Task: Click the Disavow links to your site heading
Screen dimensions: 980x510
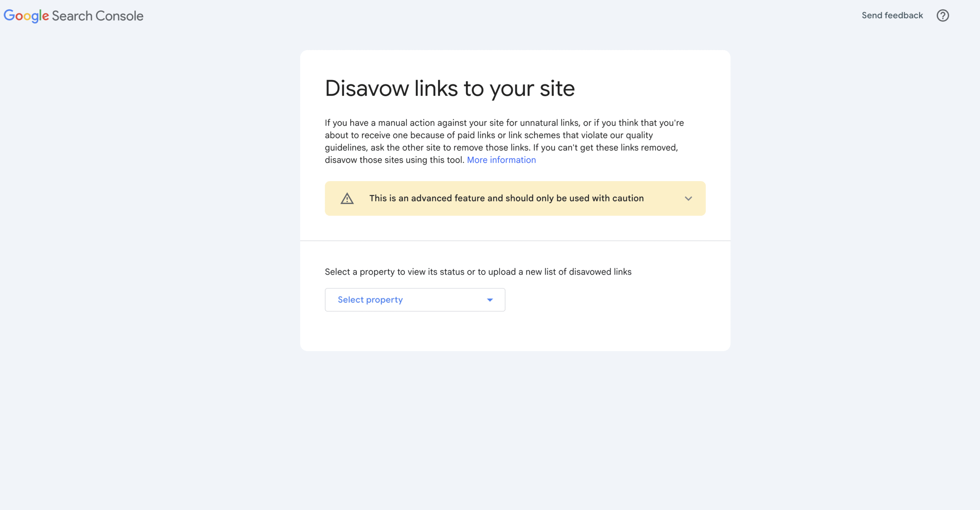Action: click(450, 88)
